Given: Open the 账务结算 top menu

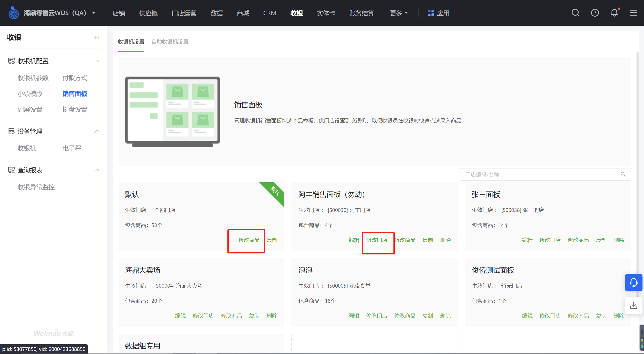Looking at the screenshot, I should pos(362,13).
